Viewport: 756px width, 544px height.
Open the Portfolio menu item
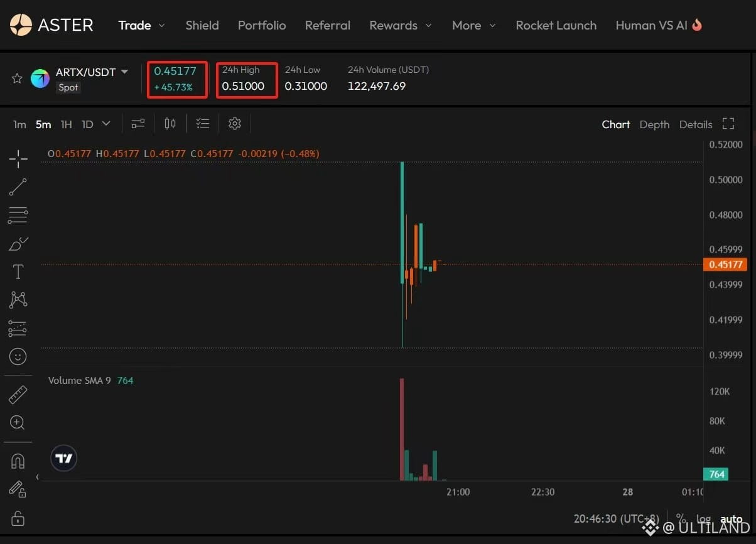(262, 25)
